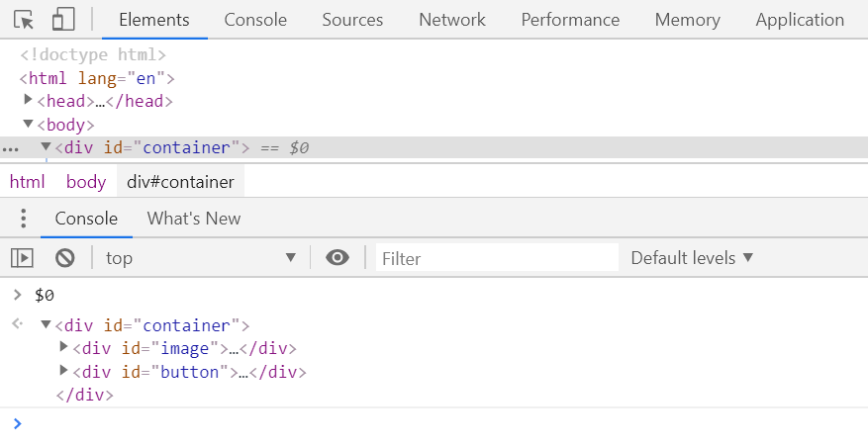Open the Sources tab

[352, 20]
